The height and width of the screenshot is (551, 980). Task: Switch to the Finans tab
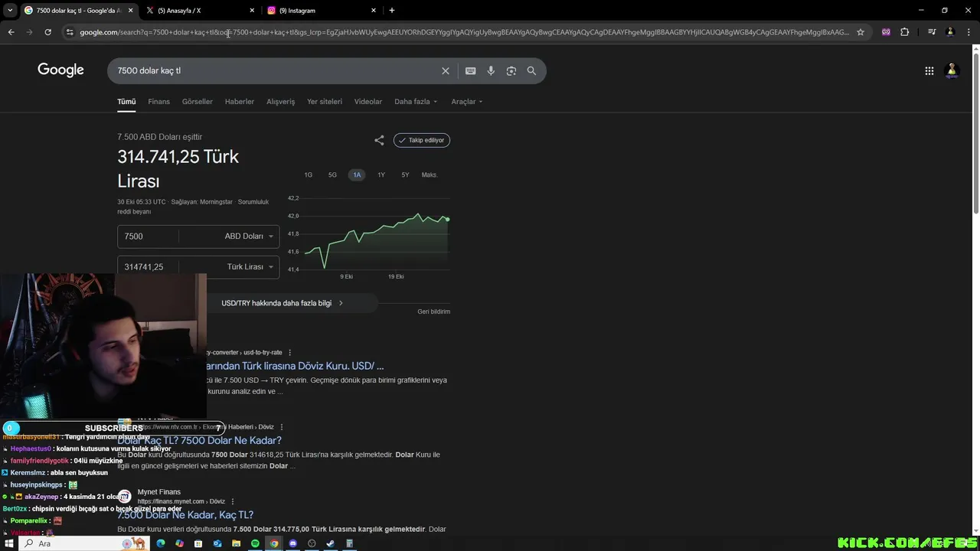tap(158, 101)
